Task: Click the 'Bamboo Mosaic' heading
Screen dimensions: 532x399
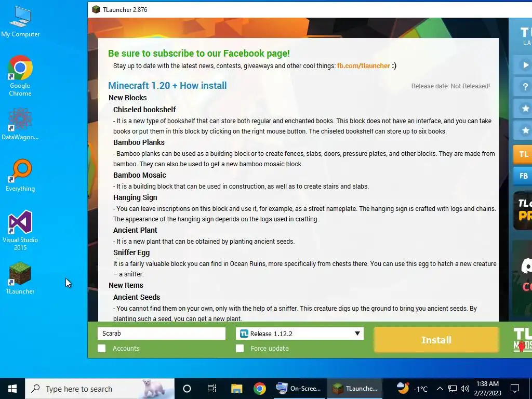Action: tap(140, 175)
